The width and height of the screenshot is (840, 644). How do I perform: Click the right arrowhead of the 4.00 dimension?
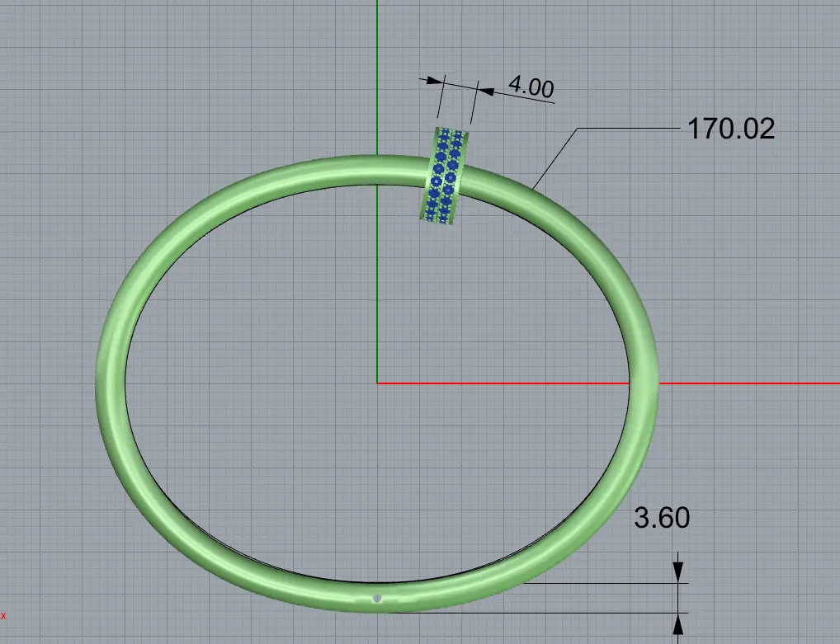[487, 92]
